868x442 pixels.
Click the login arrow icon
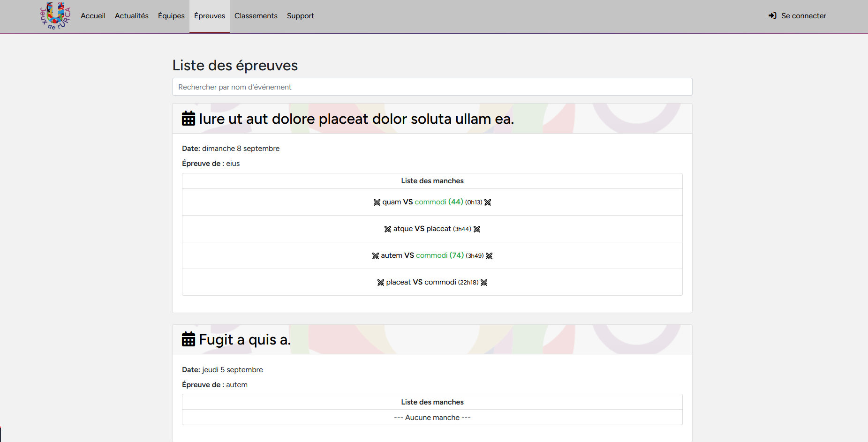[x=772, y=16]
